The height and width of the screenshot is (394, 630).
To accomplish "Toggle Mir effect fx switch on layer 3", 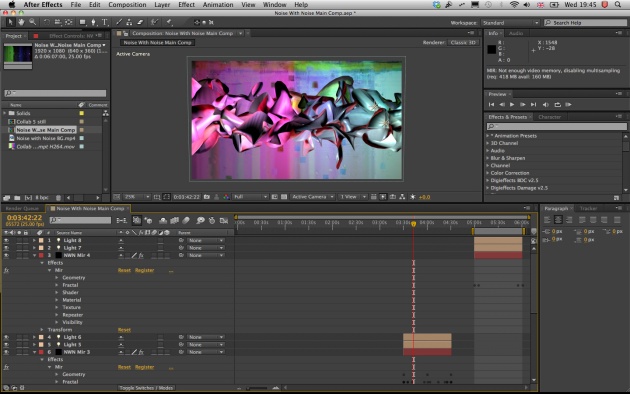I will (x=6, y=270).
